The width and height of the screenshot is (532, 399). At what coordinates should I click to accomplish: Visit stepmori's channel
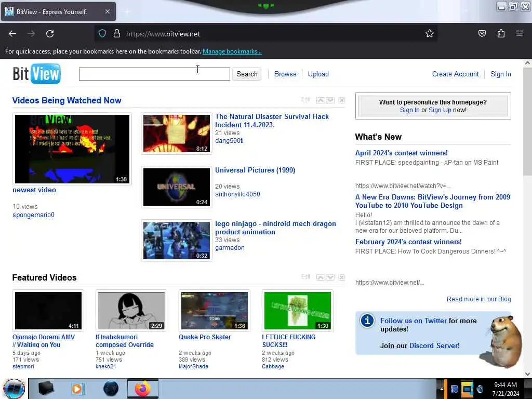(23, 366)
